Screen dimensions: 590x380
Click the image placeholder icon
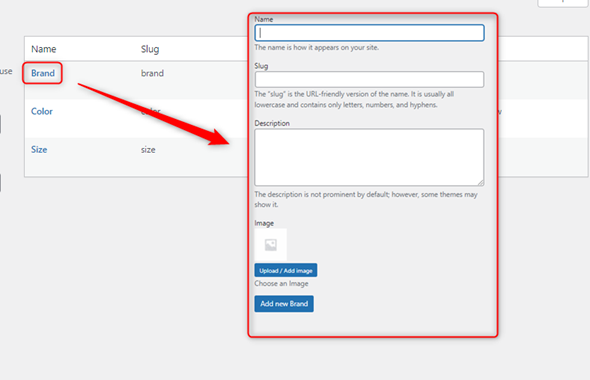pyautogui.click(x=271, y=245)
